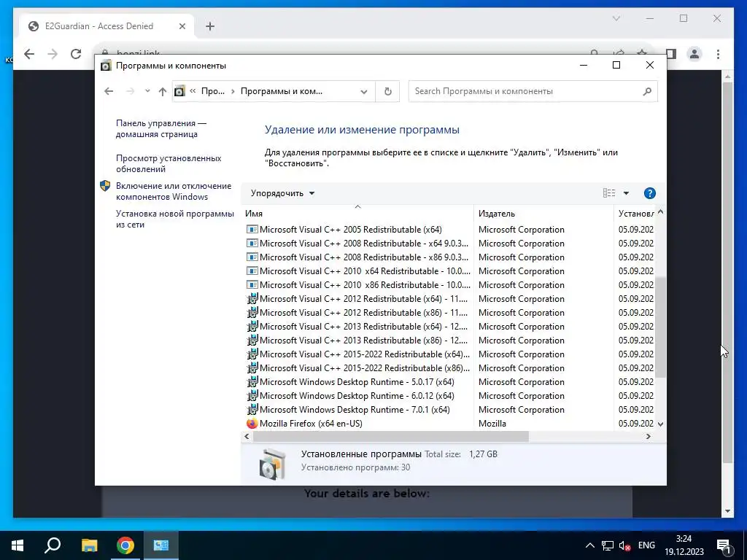This screenshot has height=560, width=747.
Task: Close the E2Guardian Chrome tab
Action: tap(182, 26)
